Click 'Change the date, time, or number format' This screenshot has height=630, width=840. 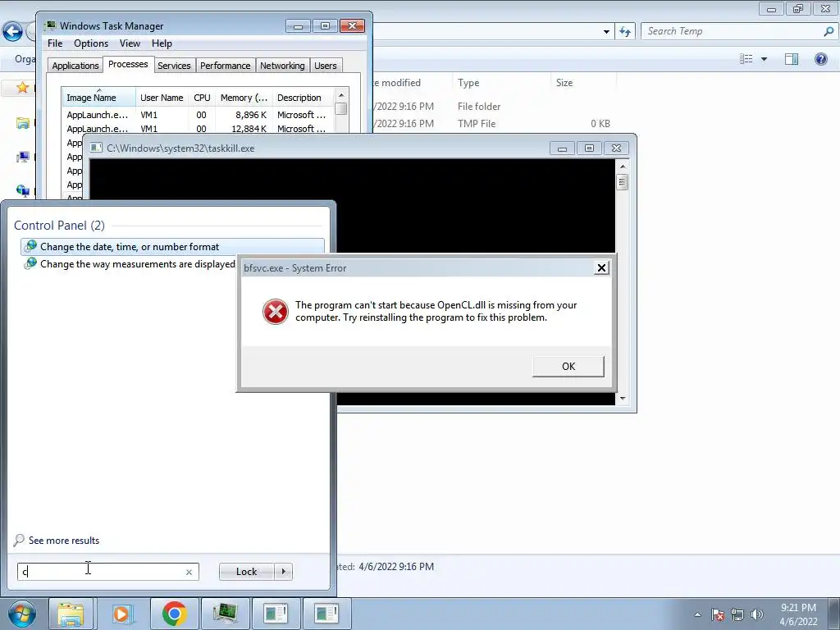(172, 247)
